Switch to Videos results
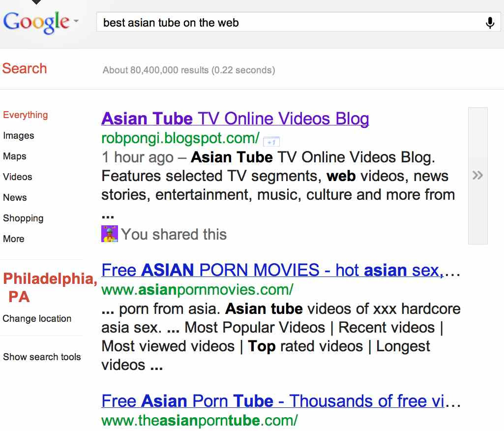504x431 pixels. point(17,177)
